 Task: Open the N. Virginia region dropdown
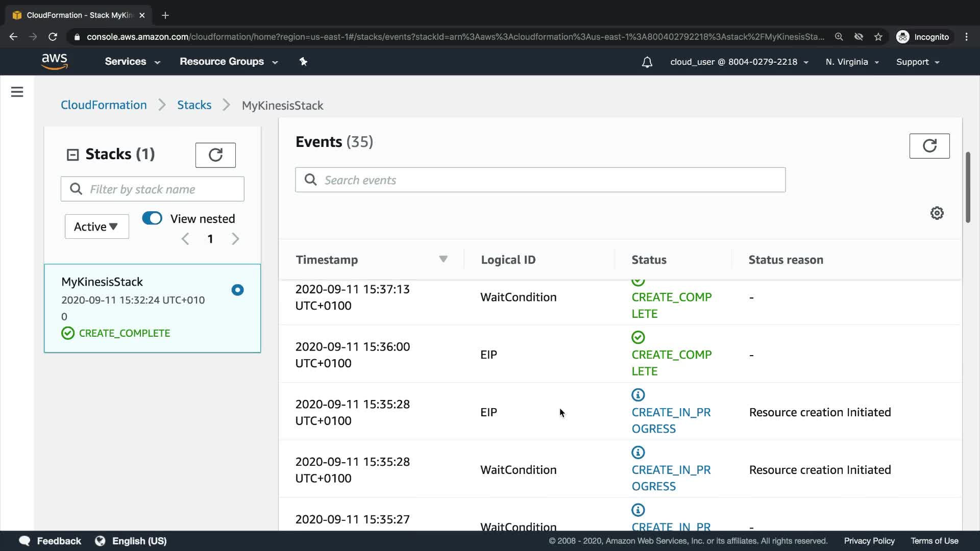click(852, 62)
